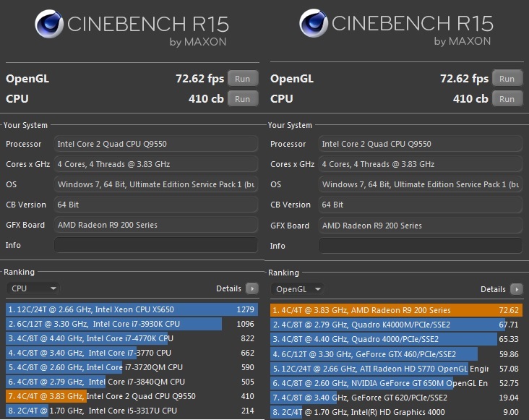Viewport: 529px width, 420px height.
Task: Open Details arrow in left Ranking panel
Action: (252, 288)
